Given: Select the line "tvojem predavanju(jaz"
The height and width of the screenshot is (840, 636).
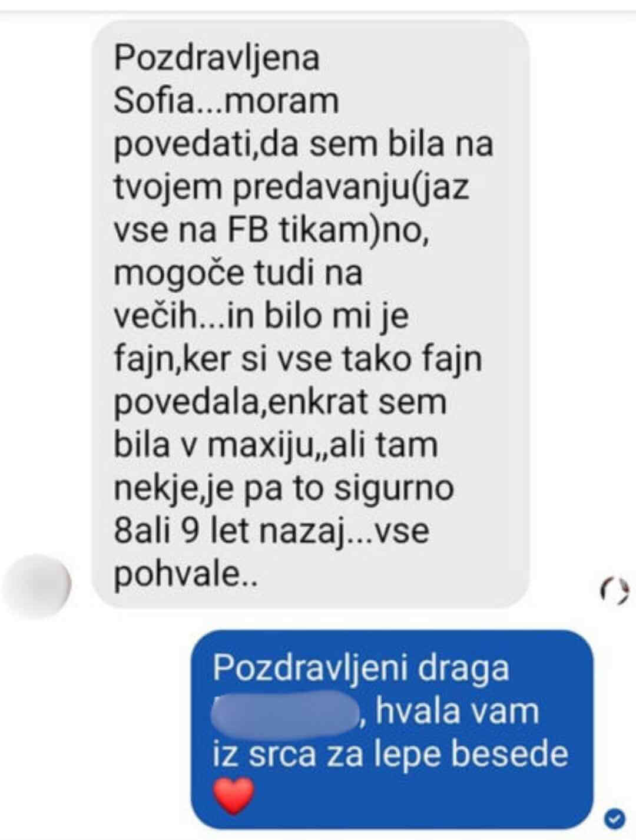Looking at the screenshot, I should [x=291, y=188].
